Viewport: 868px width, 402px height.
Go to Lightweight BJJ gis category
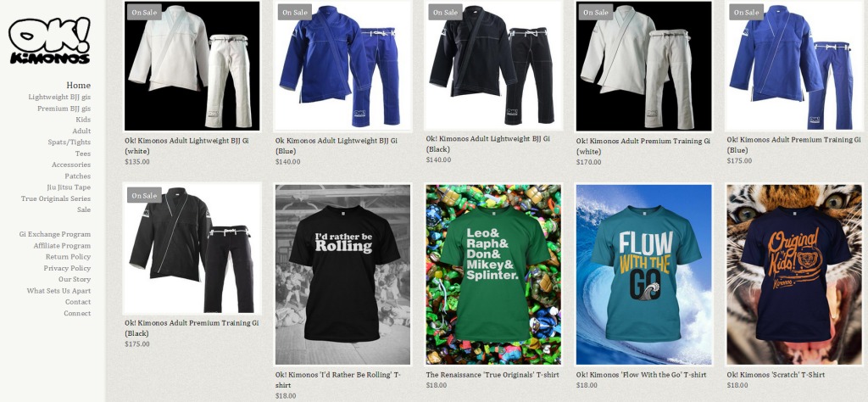[60, 97]
